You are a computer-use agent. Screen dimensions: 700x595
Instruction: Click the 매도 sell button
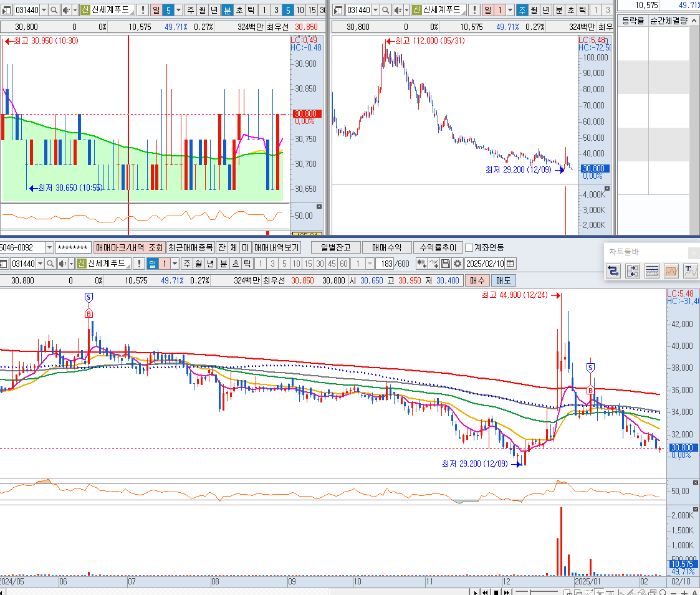pos(504,280)
